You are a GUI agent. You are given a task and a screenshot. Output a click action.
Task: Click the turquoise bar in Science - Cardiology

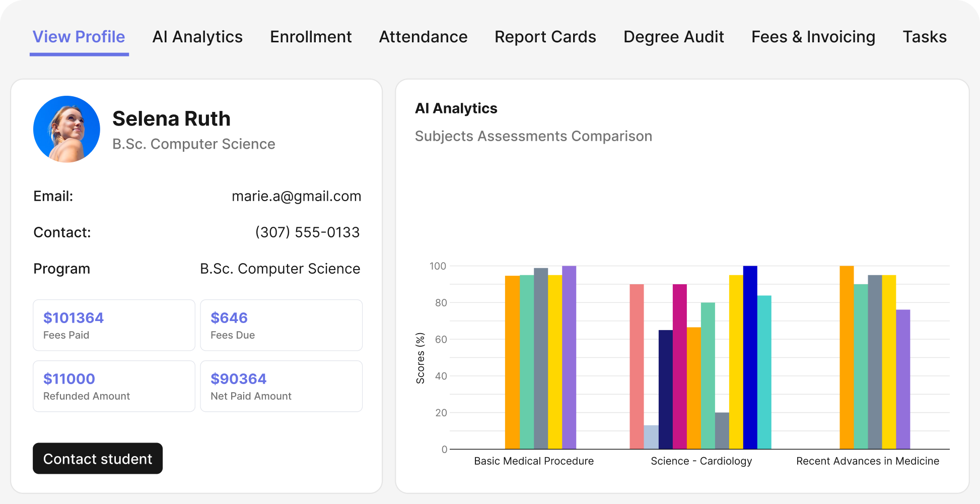(764, 372)
